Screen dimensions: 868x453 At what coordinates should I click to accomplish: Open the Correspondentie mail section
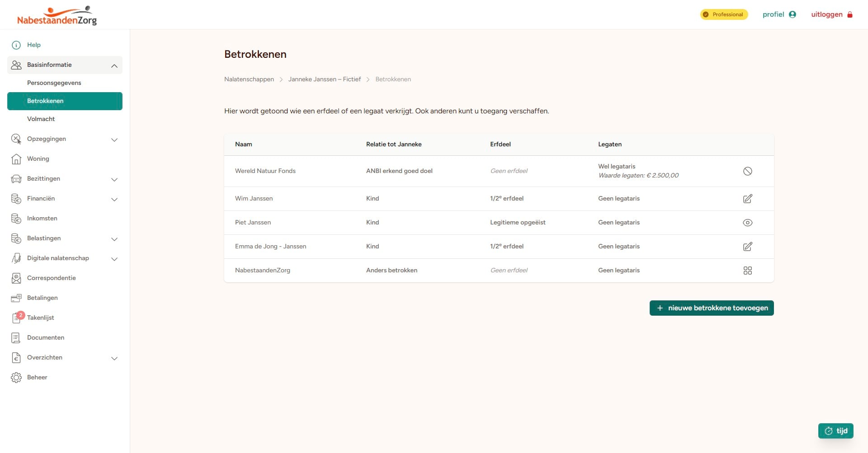click(x=51, y=278)
